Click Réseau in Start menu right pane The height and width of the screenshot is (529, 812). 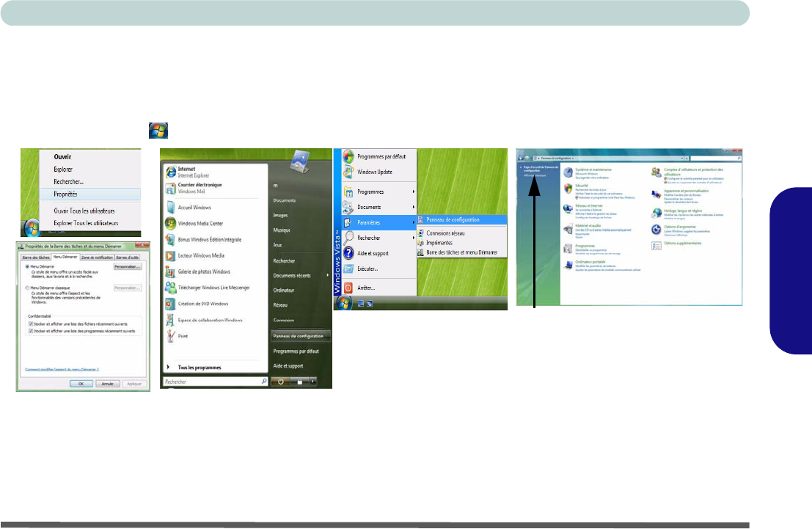(x=280, y=305)
